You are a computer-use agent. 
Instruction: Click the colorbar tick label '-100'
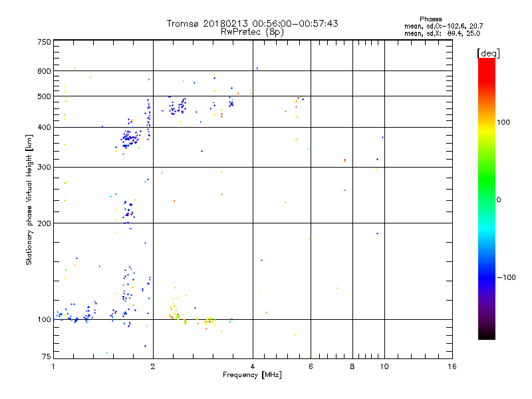507,277
